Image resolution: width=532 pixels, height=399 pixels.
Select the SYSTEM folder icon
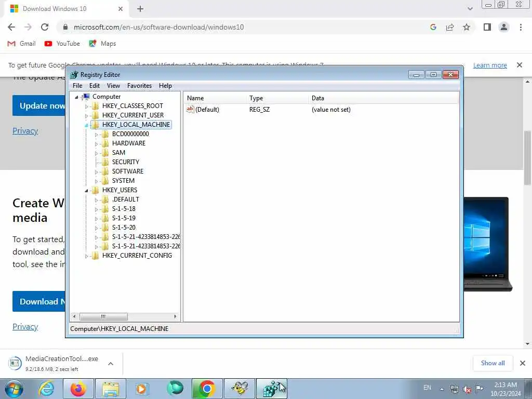click(x=105, y=180)
